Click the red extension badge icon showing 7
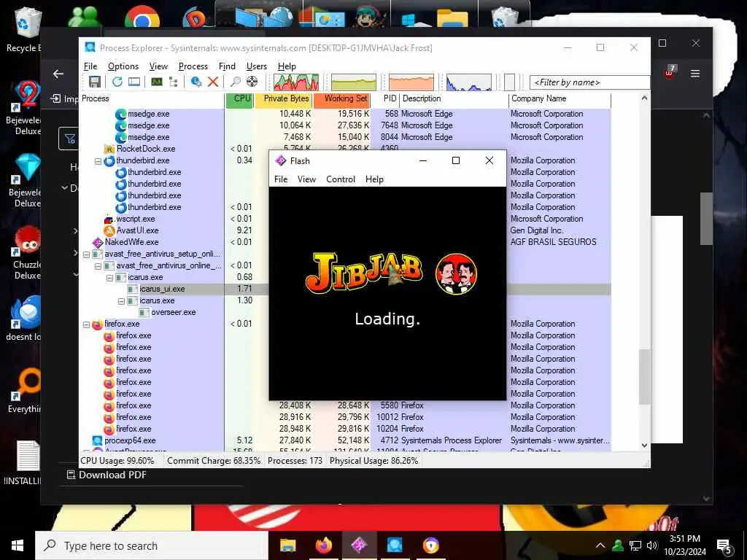 pyautogui.click(x=670, y=72)
